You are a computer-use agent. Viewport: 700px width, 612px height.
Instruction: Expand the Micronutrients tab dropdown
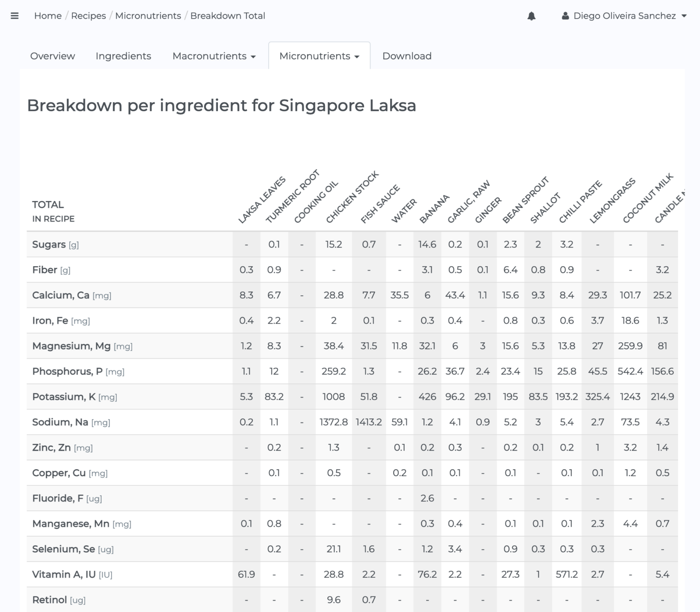pos(319,56)
